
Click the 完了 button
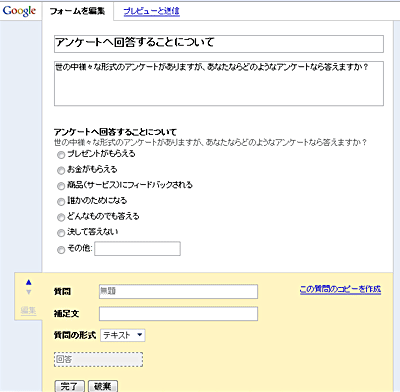(69, 386)
